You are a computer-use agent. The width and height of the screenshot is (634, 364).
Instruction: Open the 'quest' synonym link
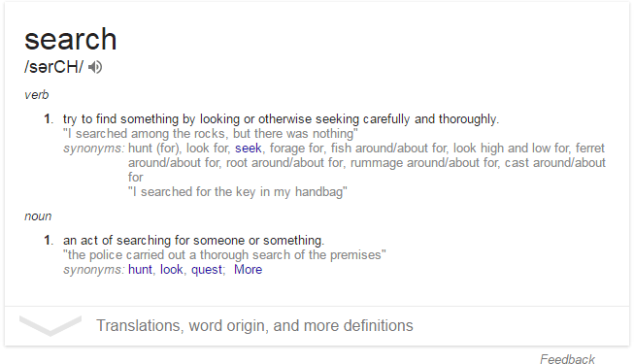tap(207, 270)
